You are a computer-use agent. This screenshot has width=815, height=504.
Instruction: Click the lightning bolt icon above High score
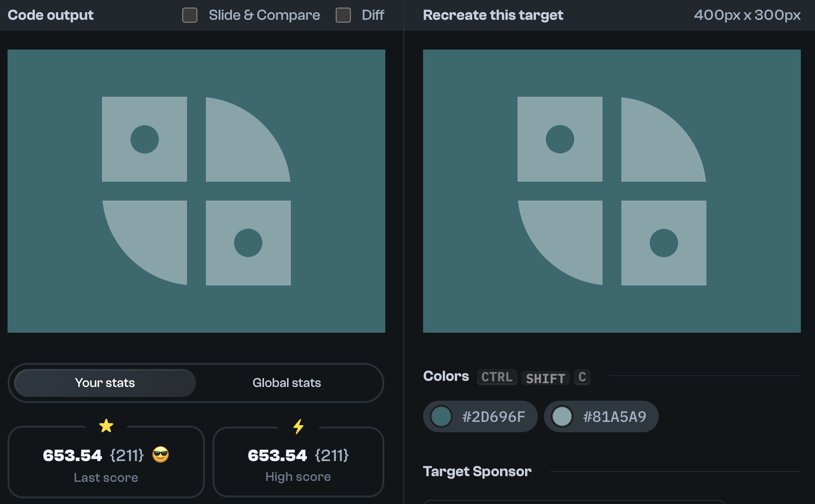(x=298, y=427)
